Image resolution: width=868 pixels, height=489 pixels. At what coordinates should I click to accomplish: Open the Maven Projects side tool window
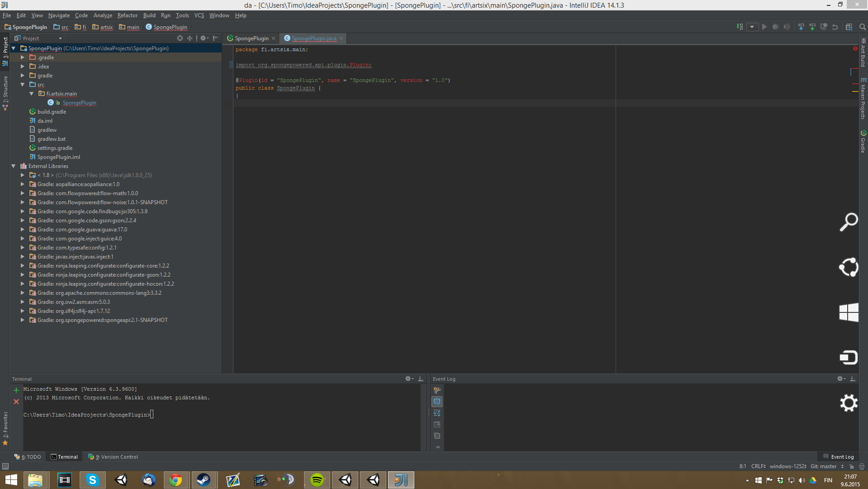863,98
